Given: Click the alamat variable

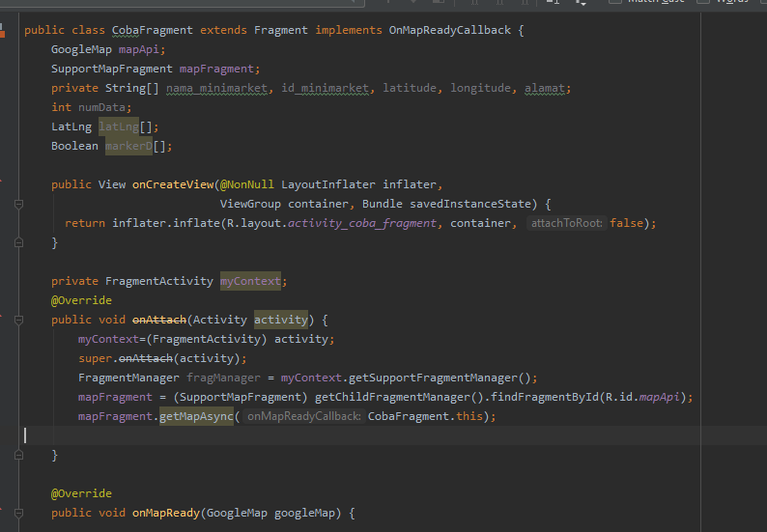Looking at the screenshot, I should pos(545,88).
